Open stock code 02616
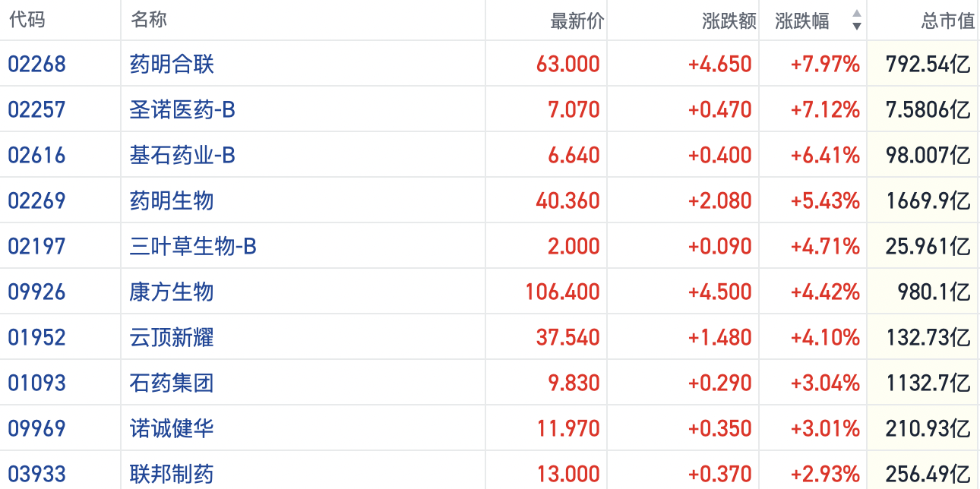 coord(37,155)
